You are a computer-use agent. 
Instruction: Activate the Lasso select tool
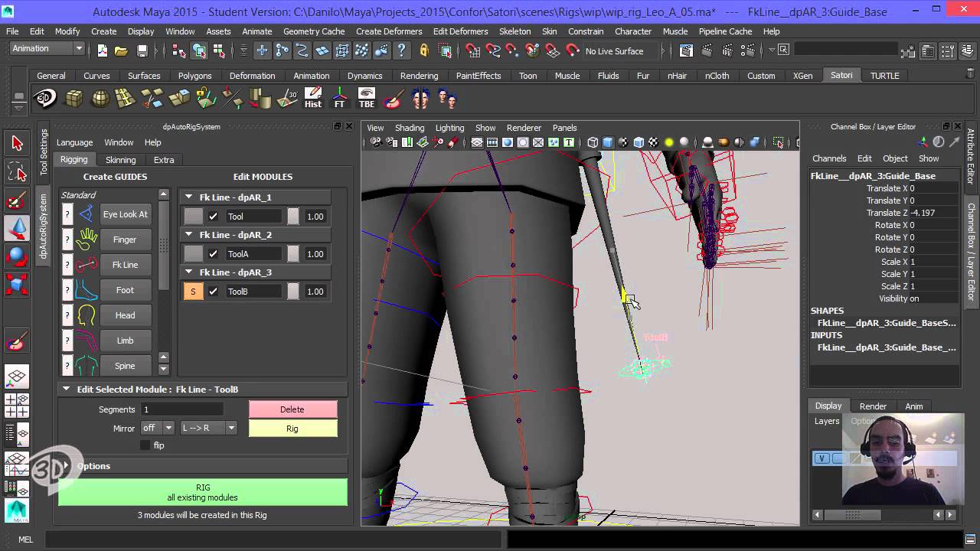(17, 171)
